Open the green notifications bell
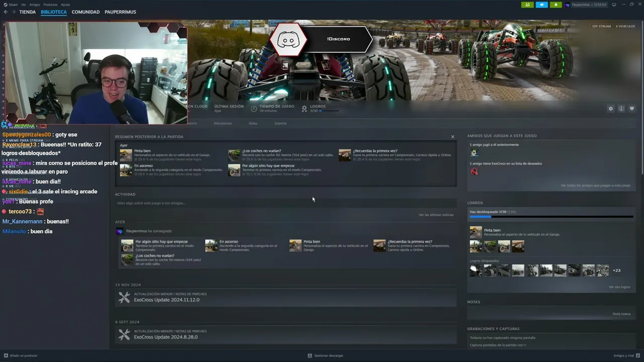644x362 pixels. click(x=556, y=5)
